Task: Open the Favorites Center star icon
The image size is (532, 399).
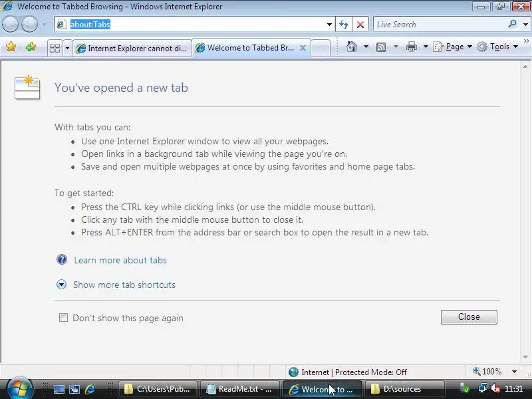Action: click(x=11, y=47)
